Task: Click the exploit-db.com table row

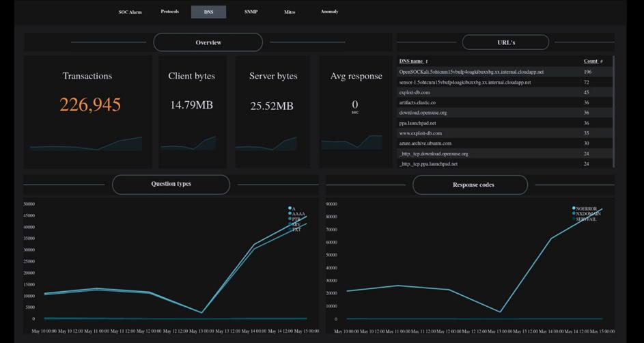Action: (415, 92)
